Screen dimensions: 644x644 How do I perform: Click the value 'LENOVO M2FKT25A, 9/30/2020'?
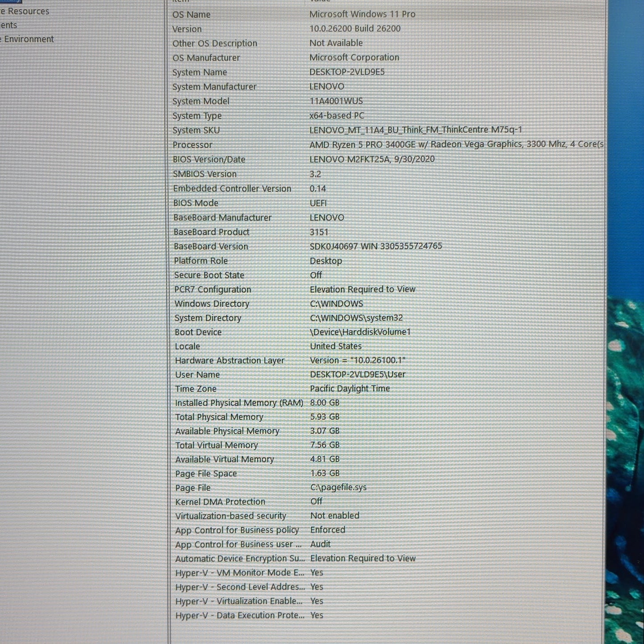(372, 159)
